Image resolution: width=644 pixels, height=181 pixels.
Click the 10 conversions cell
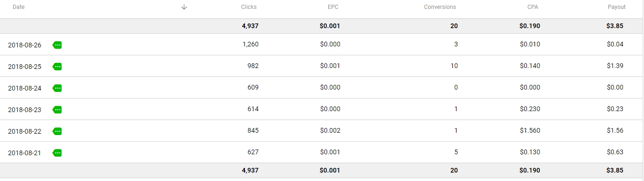[x=454, y=66]
